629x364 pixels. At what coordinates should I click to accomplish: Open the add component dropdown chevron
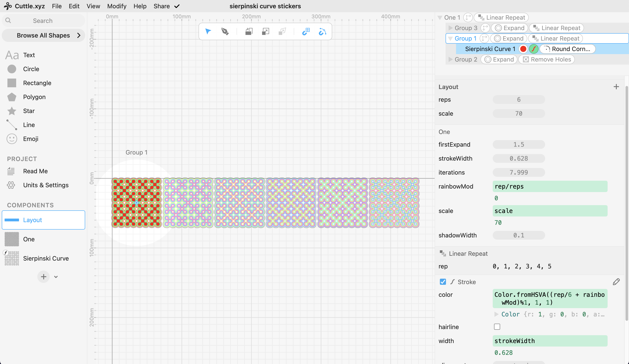56,277
